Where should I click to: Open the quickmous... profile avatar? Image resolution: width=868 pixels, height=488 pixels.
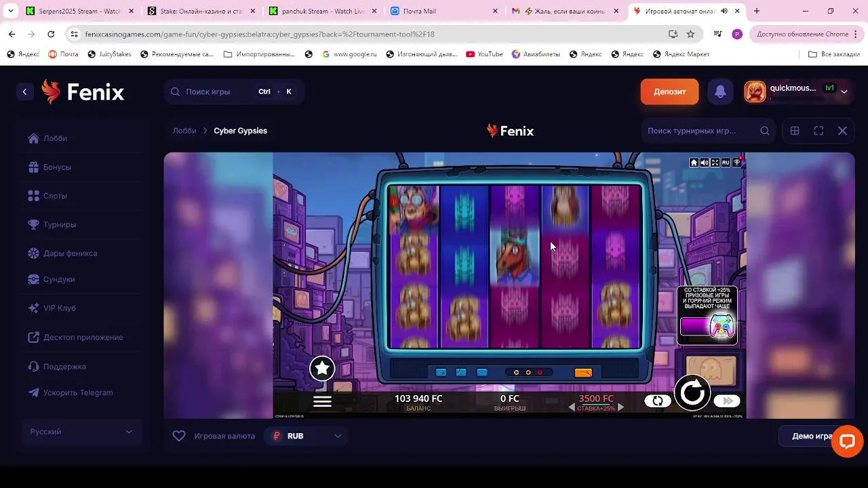[x=755, y=91]
